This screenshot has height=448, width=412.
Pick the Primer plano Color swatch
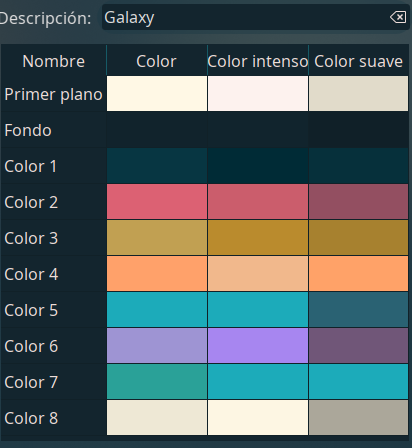(157, 93)
